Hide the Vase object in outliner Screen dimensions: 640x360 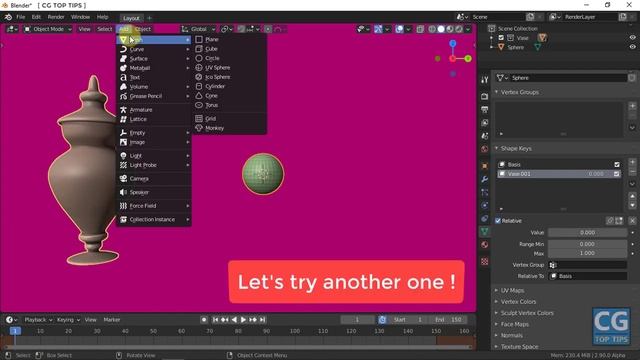click(632, 38)
